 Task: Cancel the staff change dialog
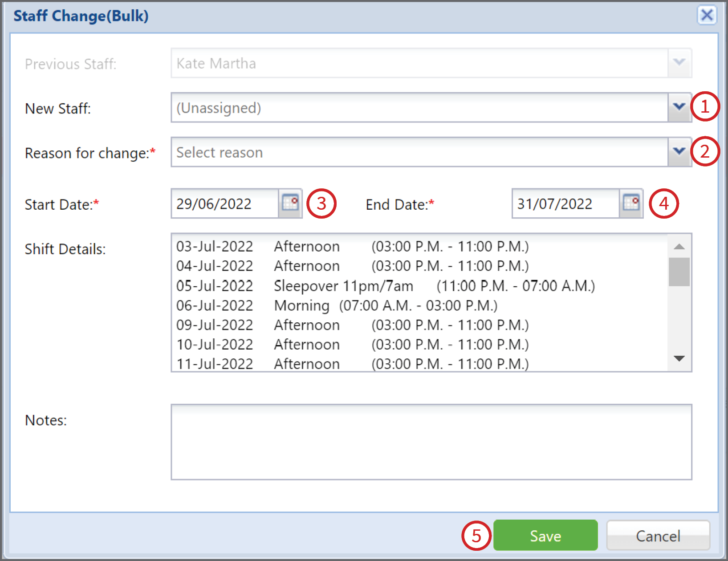coord(658,535)
